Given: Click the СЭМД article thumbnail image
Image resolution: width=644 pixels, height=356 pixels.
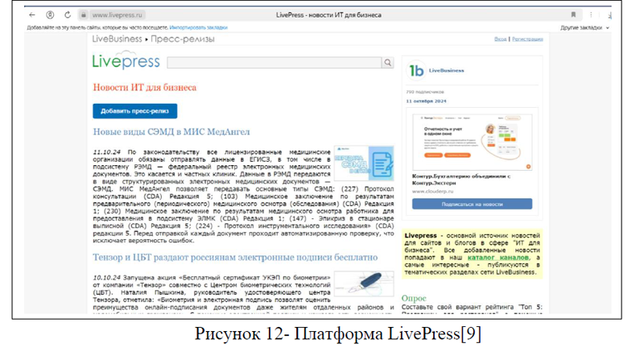Looking at the screenshot, I should click(x=364, y=164).
